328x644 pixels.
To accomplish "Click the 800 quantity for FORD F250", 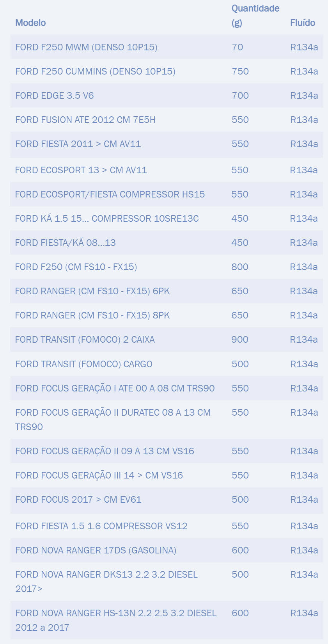I will [x=239, y=267].
